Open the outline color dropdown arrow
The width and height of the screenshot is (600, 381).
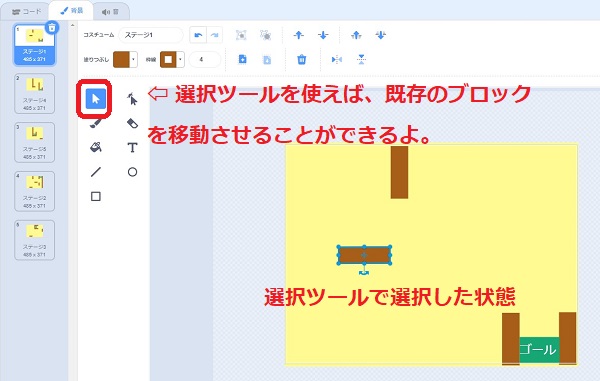[180, 60]
